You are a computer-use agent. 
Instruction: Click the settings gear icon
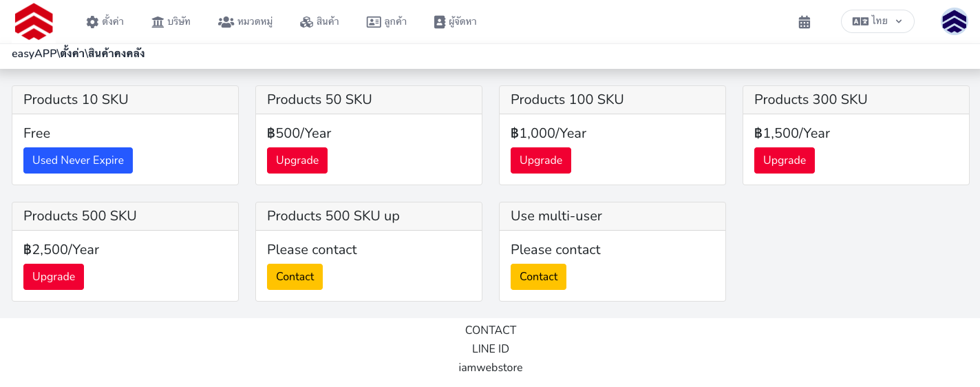point(92,22)
